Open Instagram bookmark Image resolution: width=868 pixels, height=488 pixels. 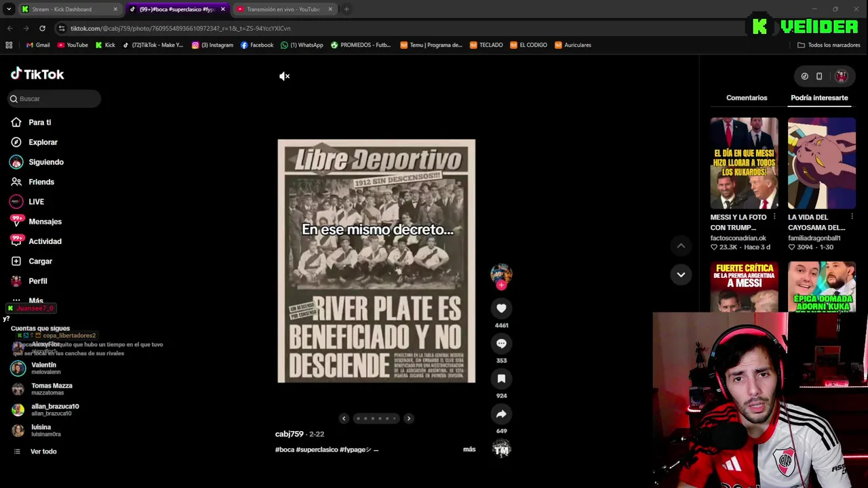212,45
